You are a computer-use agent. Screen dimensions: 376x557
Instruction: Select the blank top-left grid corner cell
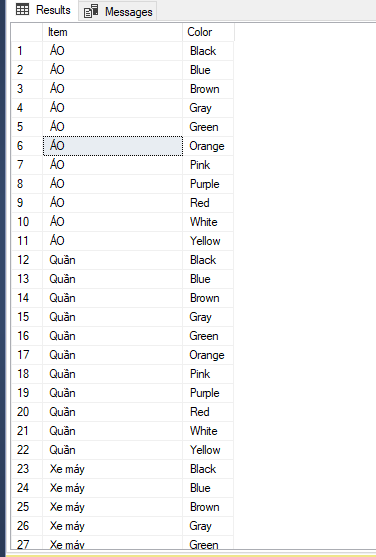coord(27,32)
